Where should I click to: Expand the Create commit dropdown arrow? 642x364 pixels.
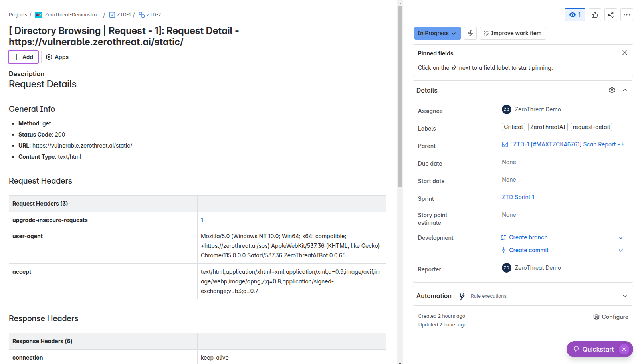pos(621,251)
